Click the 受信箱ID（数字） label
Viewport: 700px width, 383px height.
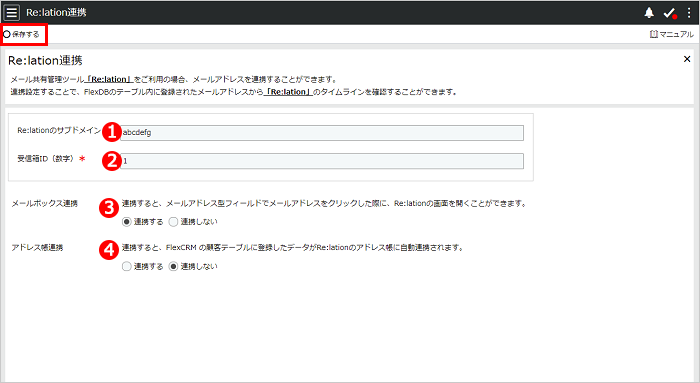(46, 158)
